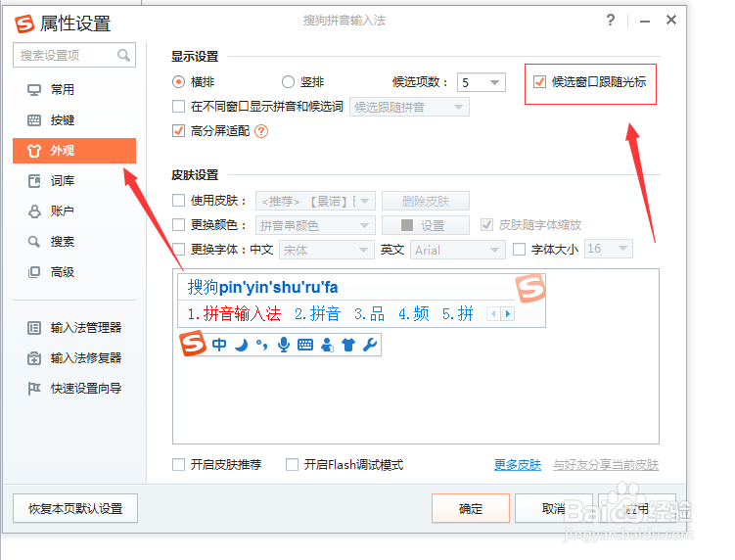Click previous page arrow in candidate preview

[x=493, y=313]
